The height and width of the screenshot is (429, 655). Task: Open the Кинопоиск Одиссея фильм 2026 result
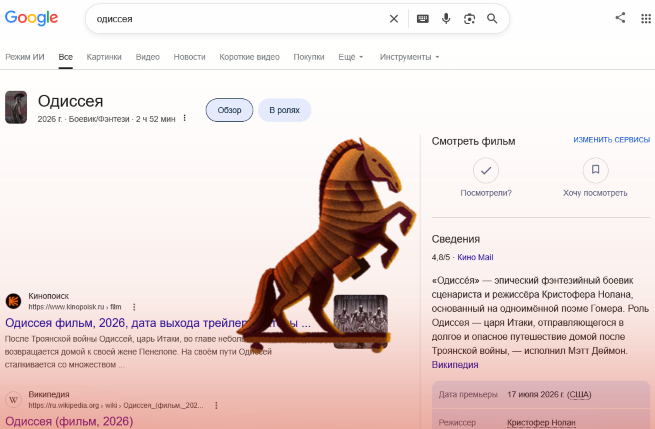point(158,323)
